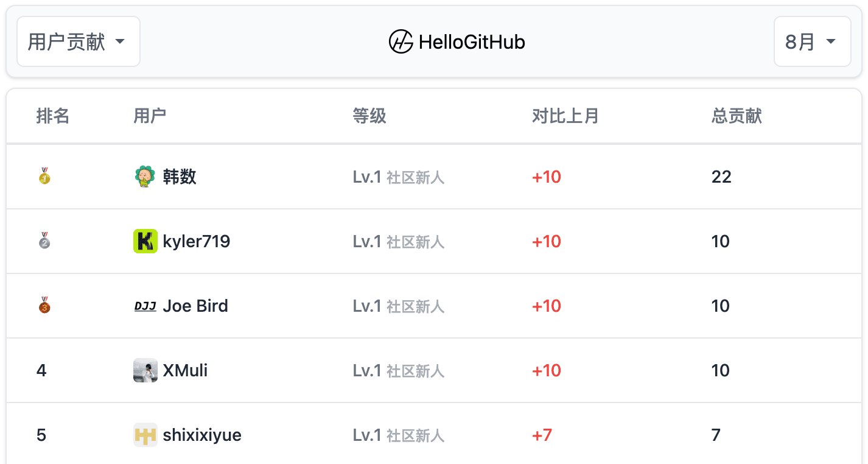Click the 等级 column header

(369, 116)
